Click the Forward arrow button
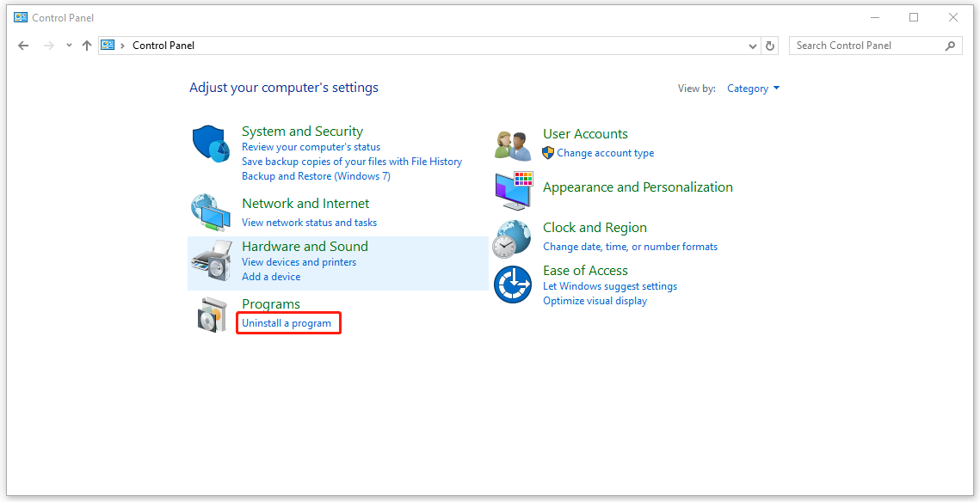Image resolution: width=980 pixels, height=502 pixels. (x=48, y=46)
